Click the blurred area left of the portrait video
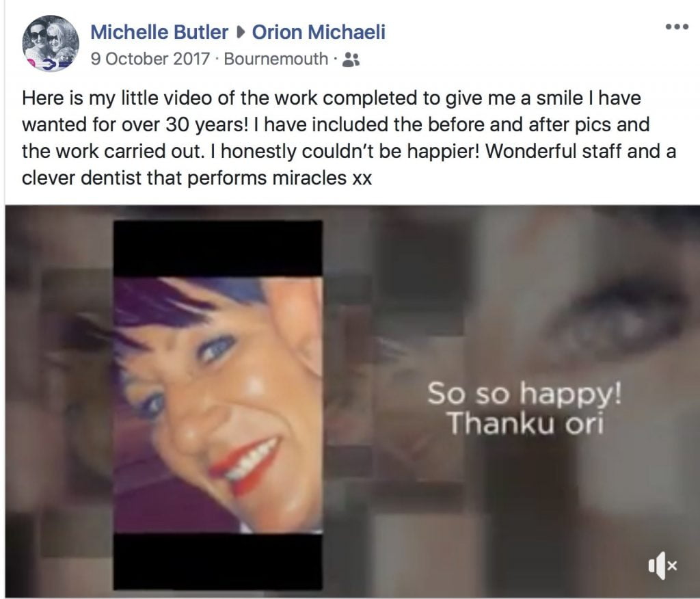The image size is (700, 599). pyautogui.click(x=59, y=402)
